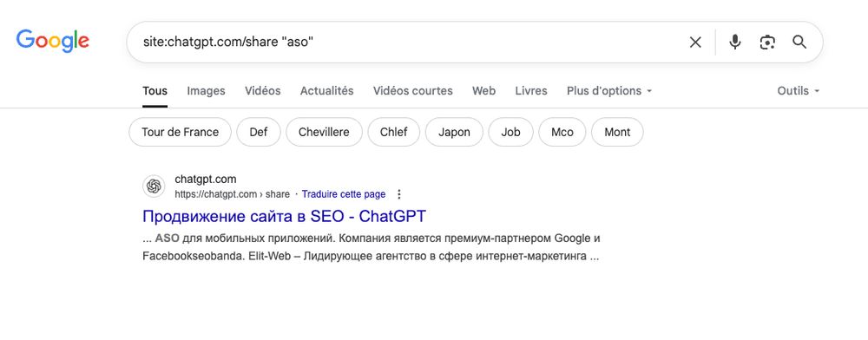
Task: Click the chatgpt.com site name
Action: point(206,180)
